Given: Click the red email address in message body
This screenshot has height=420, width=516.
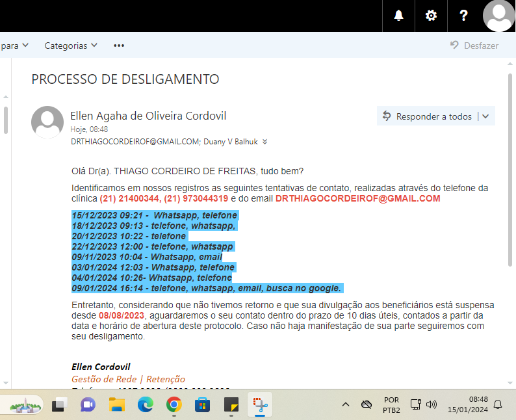Looking at the screenshot, I should 357,198.
